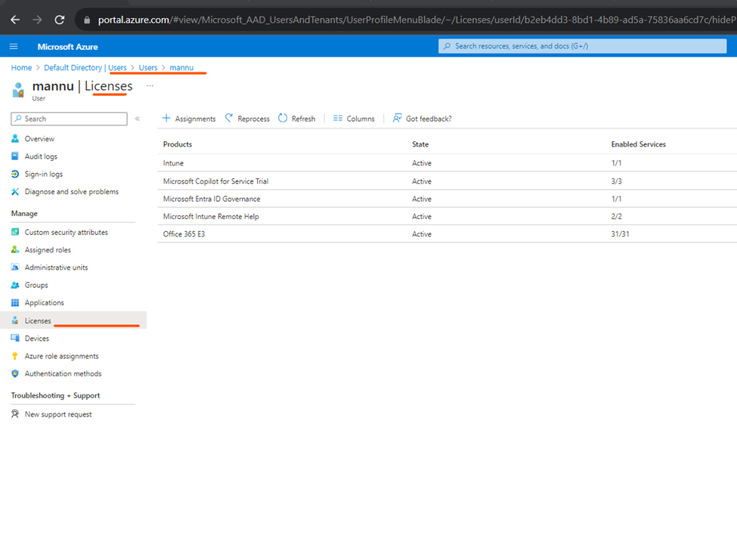Click the sidebar Search input box

[x=69, y=119]
